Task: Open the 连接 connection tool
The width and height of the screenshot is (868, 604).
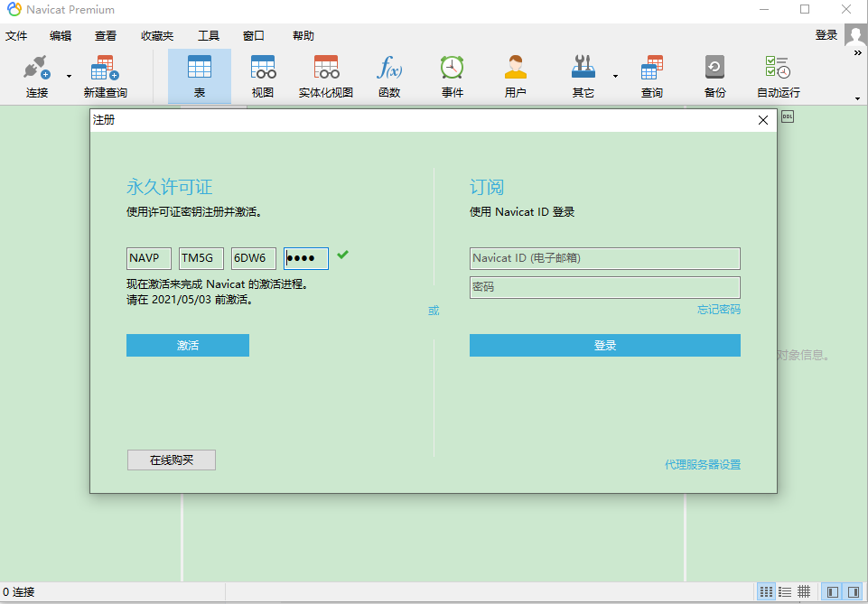Action: pos(37,77)
